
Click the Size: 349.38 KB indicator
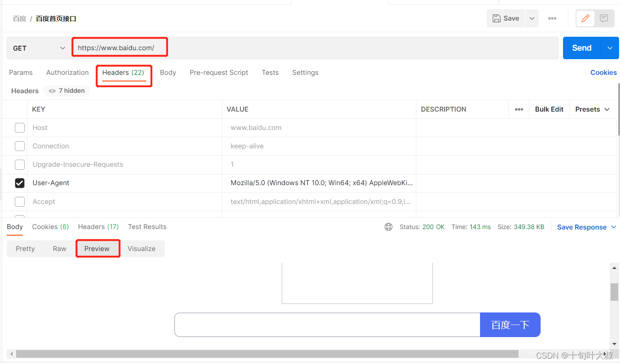(521, 227)
